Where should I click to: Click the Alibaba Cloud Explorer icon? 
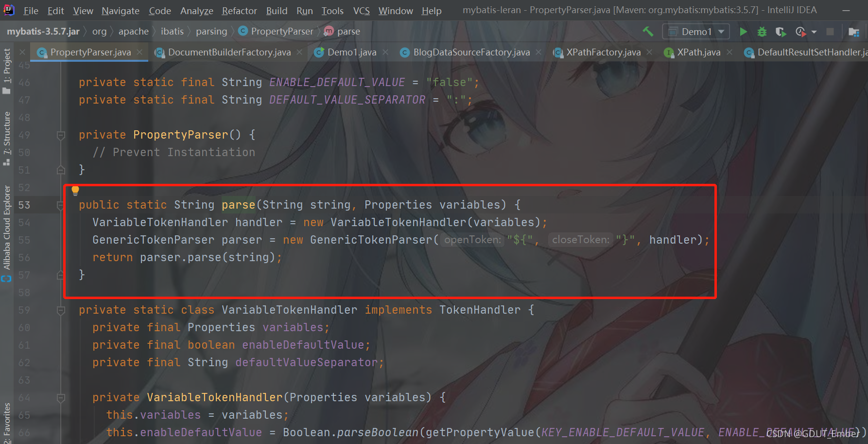point(6,279)
